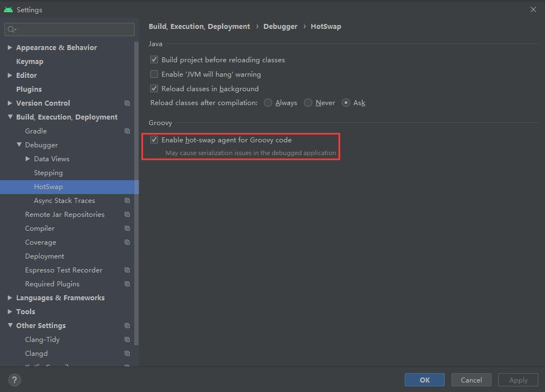Image resolution: width=545 pixels, height=392 pixels.
Task: Click the Cancel button
Action: [x=472, y=380]
